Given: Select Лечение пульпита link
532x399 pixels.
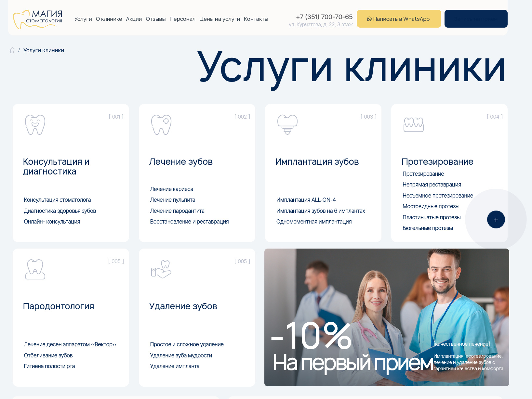Looking at the screenshot, I should coord(173,200).
